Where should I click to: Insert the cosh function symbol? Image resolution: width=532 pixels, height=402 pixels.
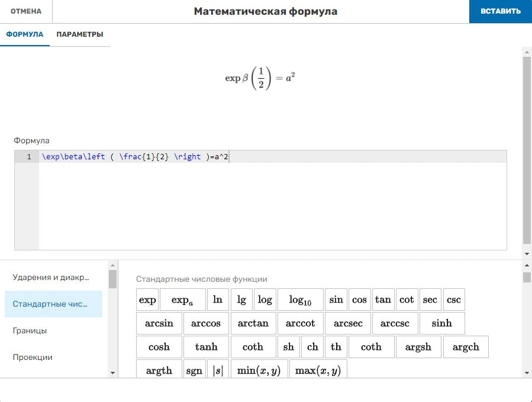(x=159, y=347)
